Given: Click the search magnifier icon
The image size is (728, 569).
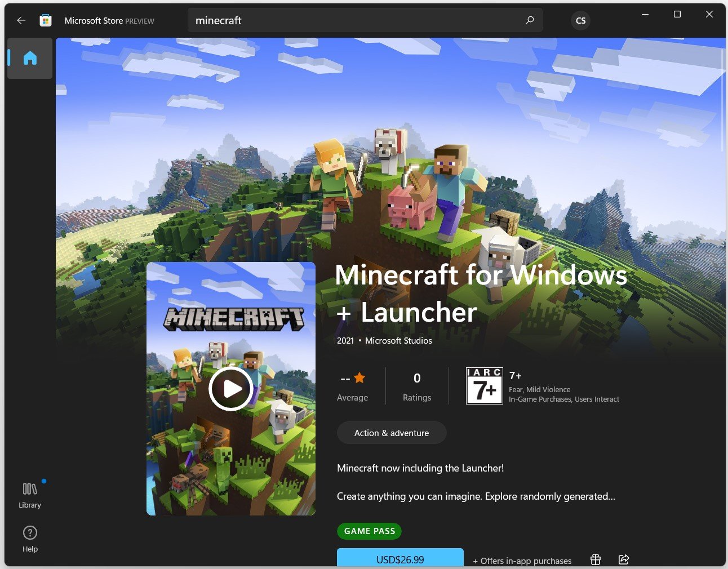Looking at the screenshot, I should pyautogui.click(x=530, y=20).
